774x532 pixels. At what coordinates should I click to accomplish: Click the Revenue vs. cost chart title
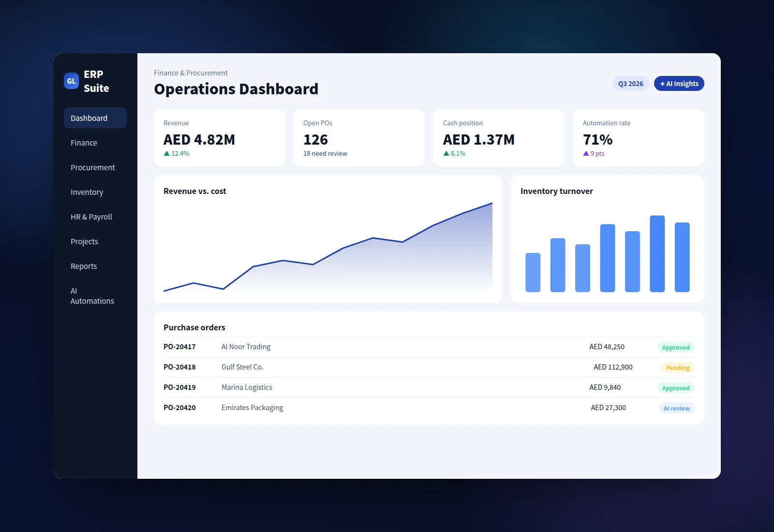coord(195,191)
